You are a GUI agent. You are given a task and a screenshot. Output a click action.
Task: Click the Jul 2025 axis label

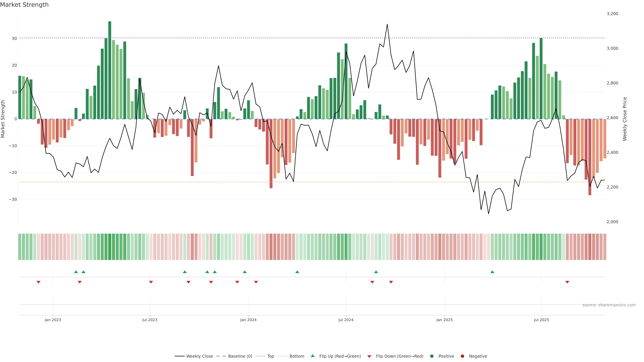[541, 320]
